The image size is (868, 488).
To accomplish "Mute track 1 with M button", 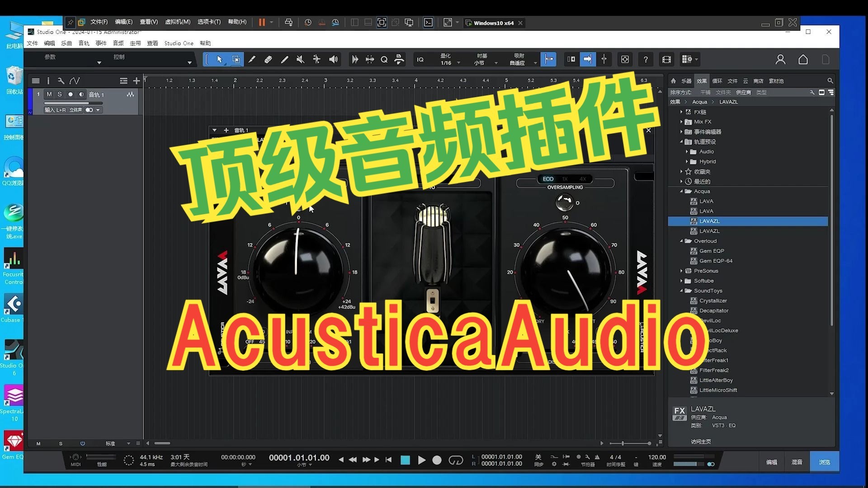I will [x=49, y=94].
